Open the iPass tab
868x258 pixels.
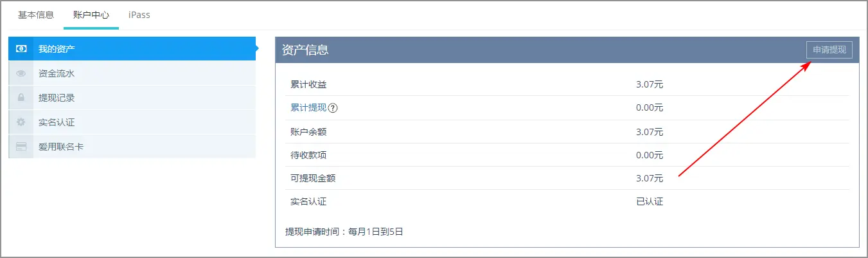coord(139,15)
